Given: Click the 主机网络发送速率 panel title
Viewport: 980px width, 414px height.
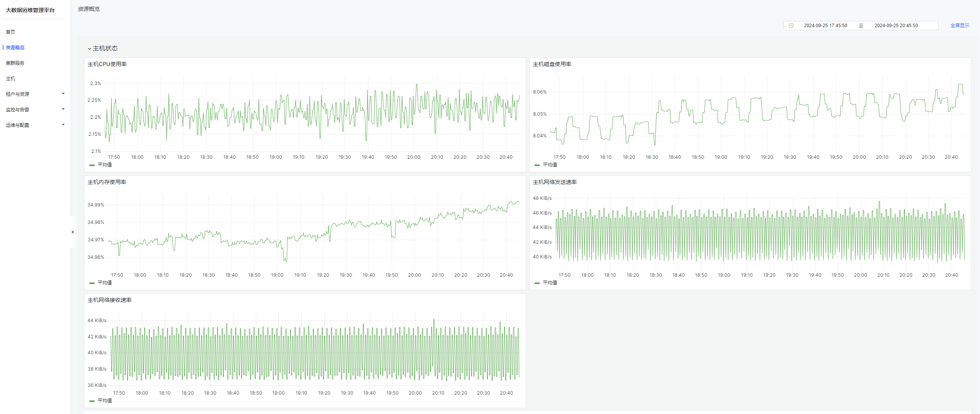Looking at the screenshot, I should pyautogui.click(x=555, y=182).
